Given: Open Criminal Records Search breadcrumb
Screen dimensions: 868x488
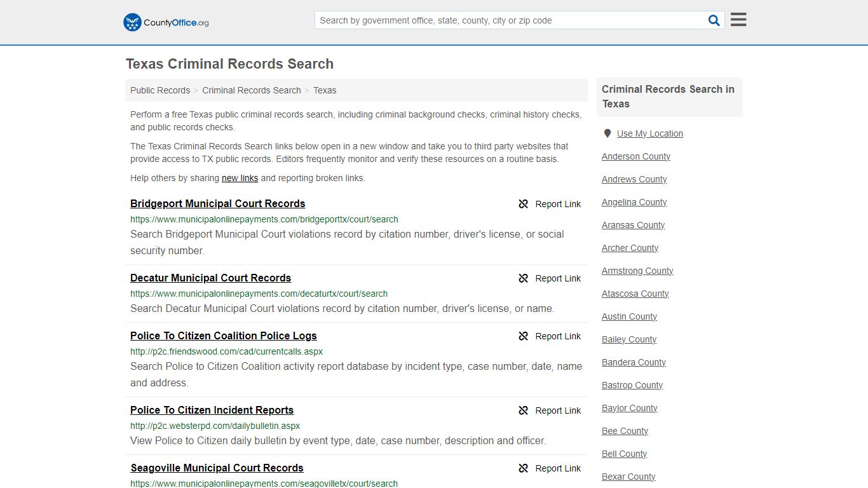Looking at the screenshot, I should (x=252, y=90).
